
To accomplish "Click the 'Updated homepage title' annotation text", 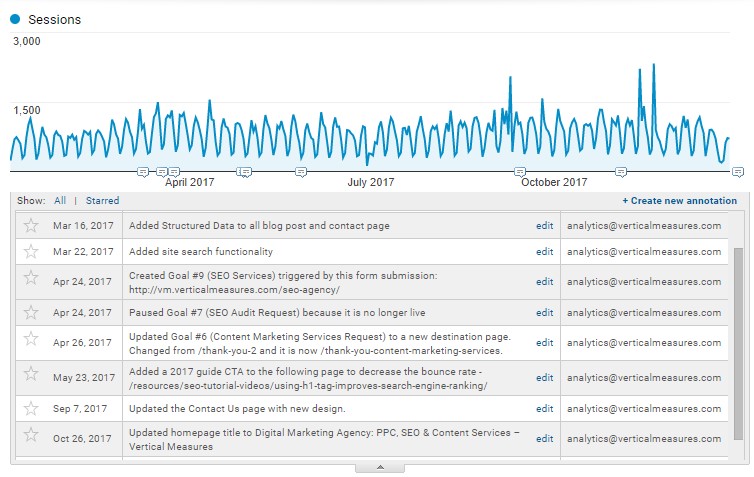I will tap(324, 439).
